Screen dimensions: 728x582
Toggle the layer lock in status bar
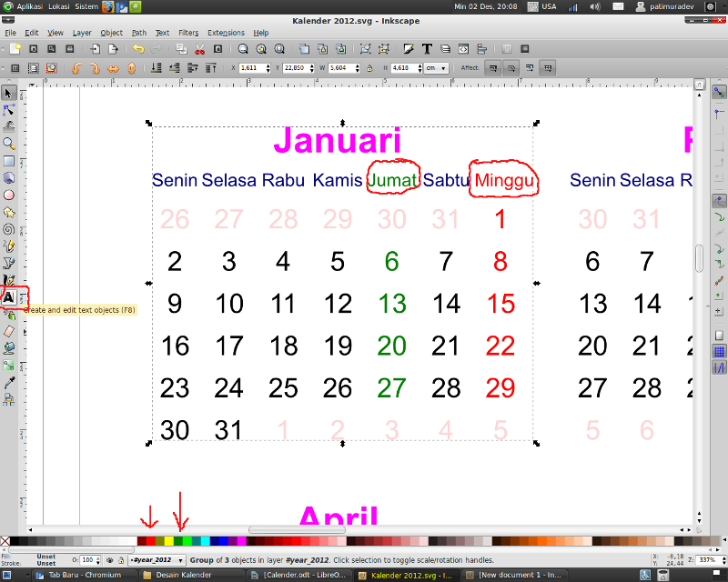coord(120,560)
